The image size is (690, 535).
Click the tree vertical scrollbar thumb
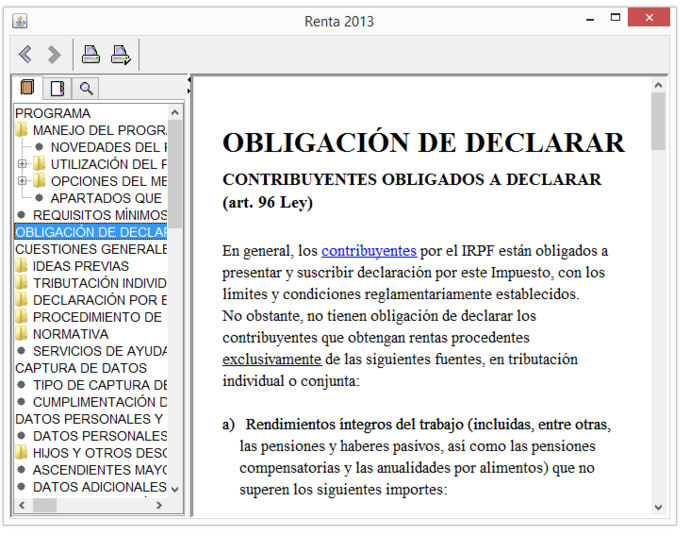(175, 174)
